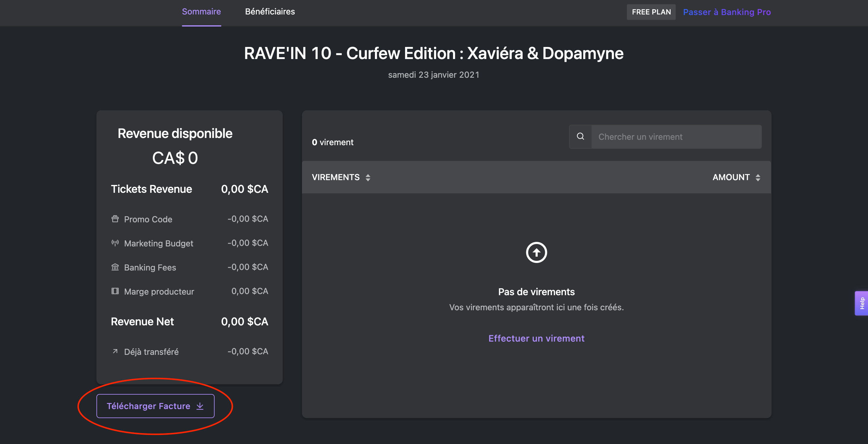Open the Help side tab
The image size is (868, 444).
(x=861, y=303)
